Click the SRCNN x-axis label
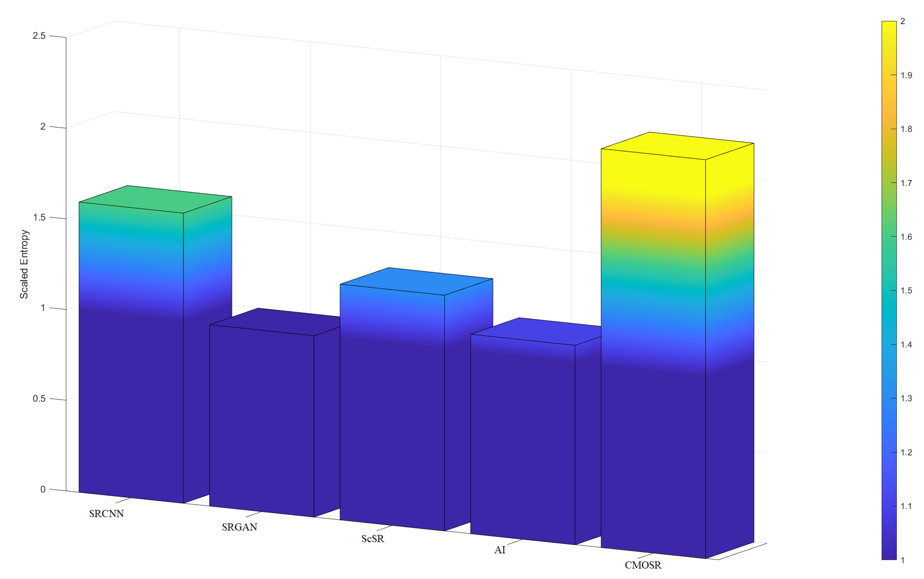This screenshot has height=579, width=924. click(106, 514)
